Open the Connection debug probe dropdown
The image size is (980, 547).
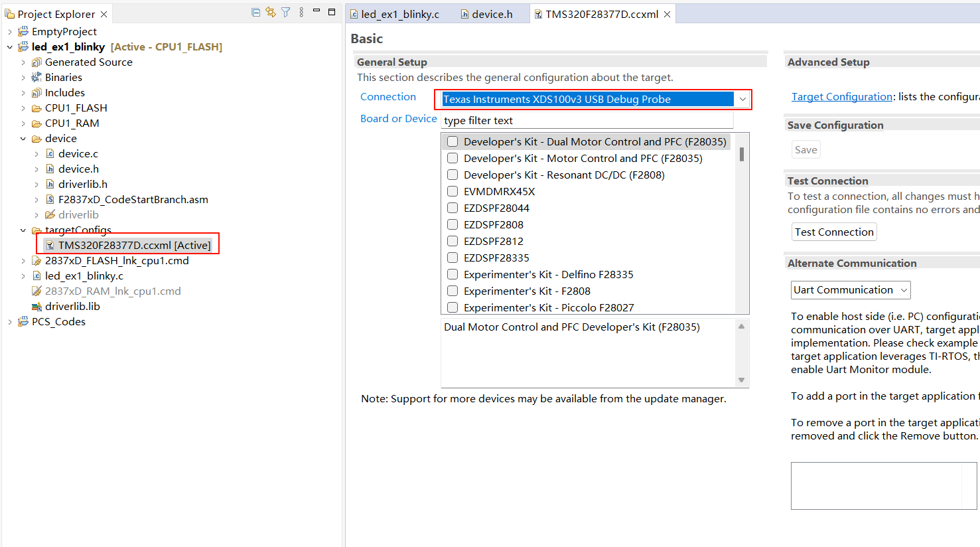click(x=742, y=100)
